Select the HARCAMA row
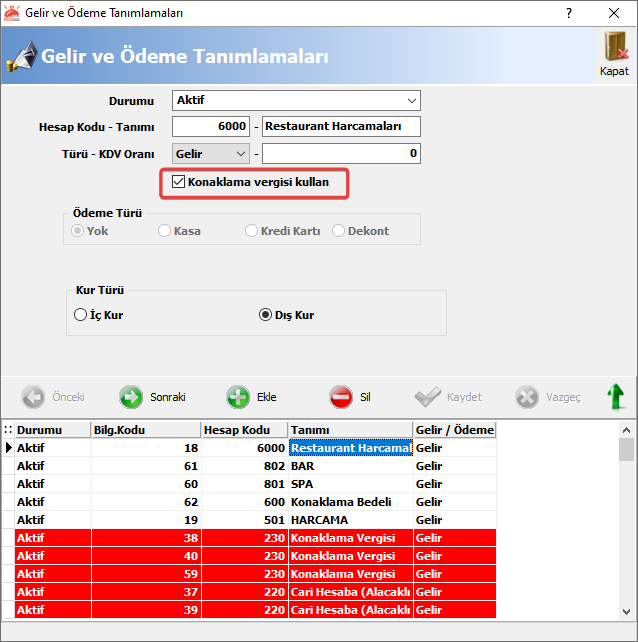Viewport: 638px width, 642px height. (x=256, y=520)
